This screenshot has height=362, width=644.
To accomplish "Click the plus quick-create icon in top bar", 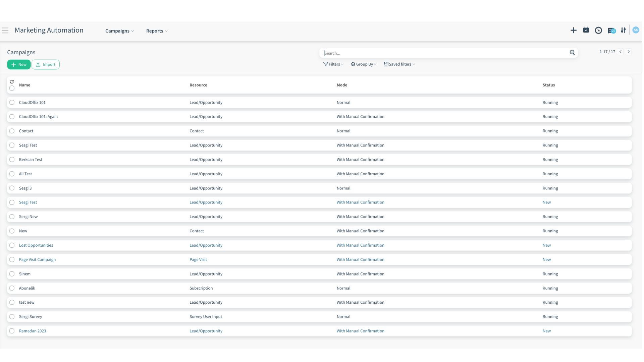I will pyautogui.click(x=574, y=31).
